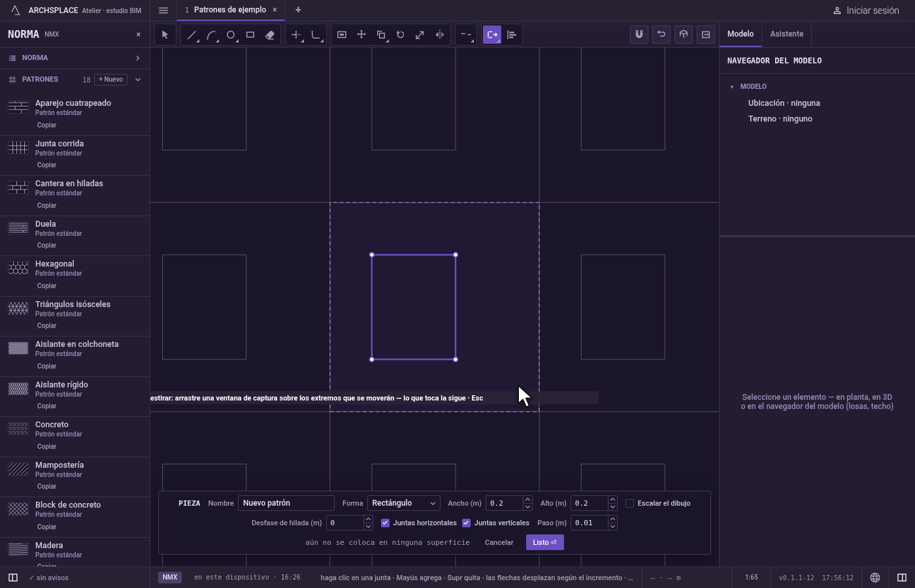The image size is (915, 588).
Task: Select the Rectangle drawing tool
Action: (x=250, y=35)
